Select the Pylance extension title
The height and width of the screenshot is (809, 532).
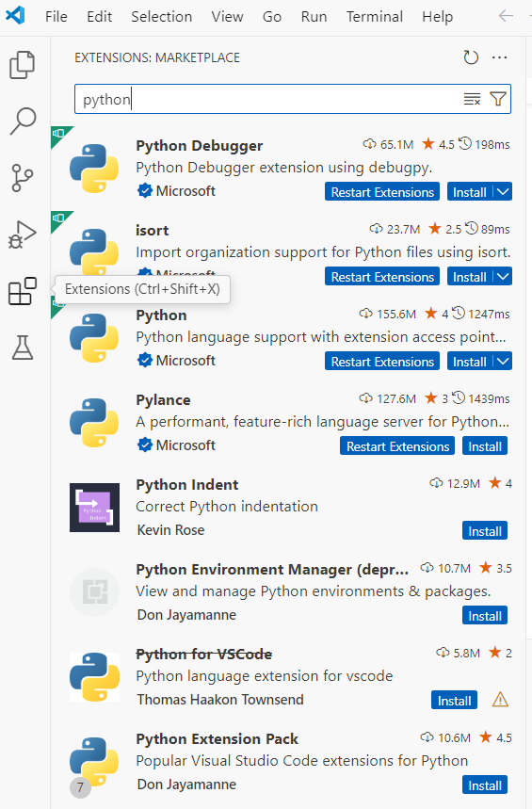(163, 400)
